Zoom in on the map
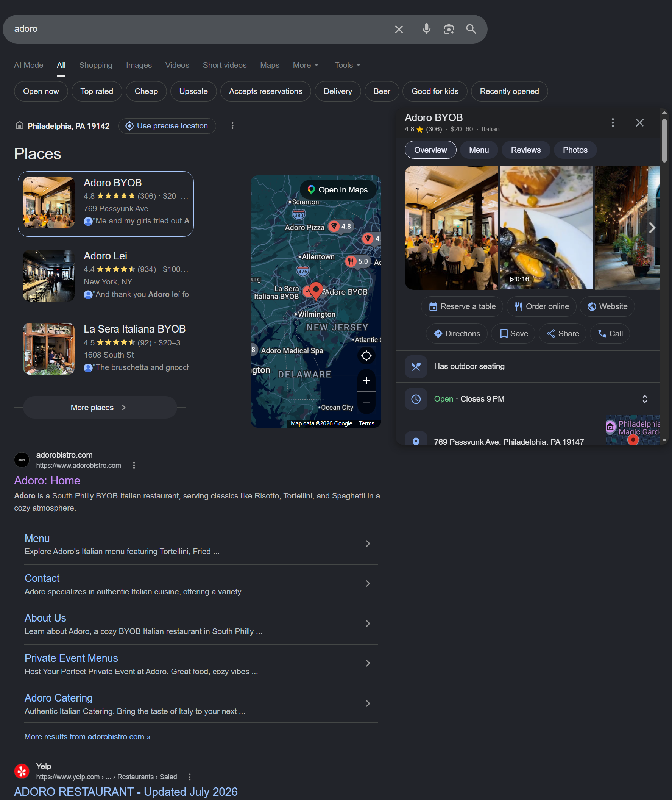Screen dimensions: 672x800 point(366,380)
